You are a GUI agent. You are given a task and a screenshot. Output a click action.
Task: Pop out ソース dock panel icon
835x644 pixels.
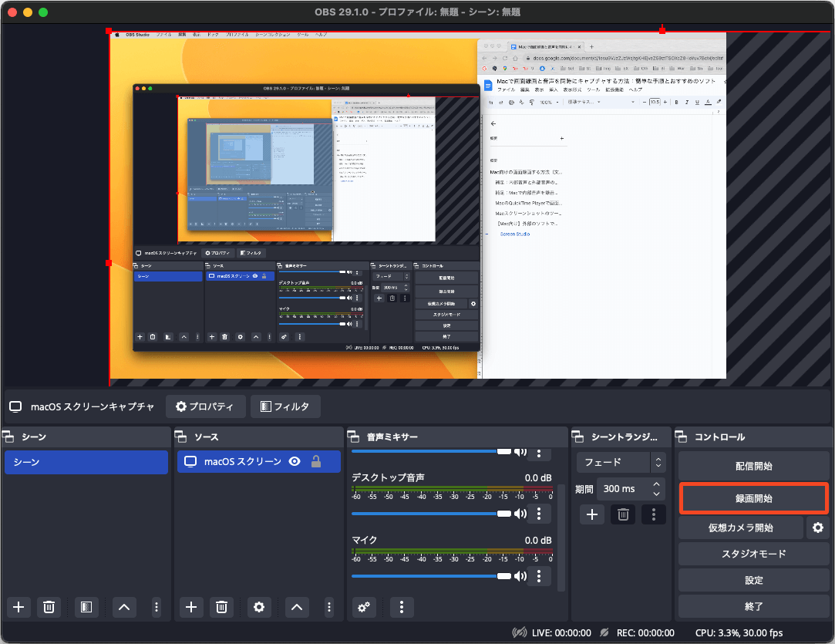[181, 437]
